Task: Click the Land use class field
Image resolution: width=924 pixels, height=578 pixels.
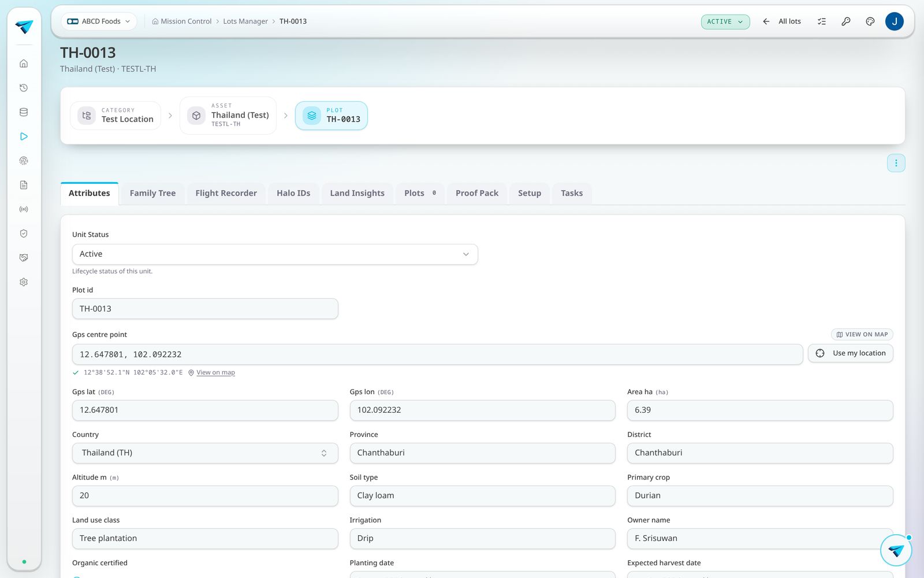Action: click(205, 539)
